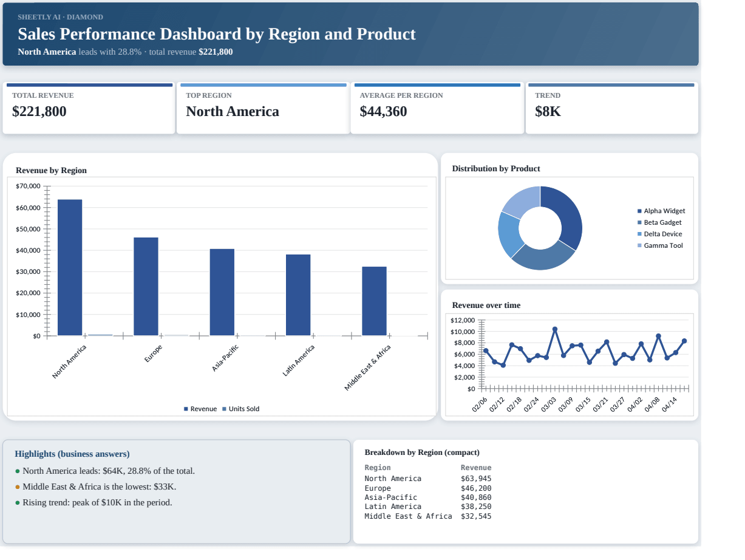
Task: Click the Europe revenue bar
Action: click(146, 286)
